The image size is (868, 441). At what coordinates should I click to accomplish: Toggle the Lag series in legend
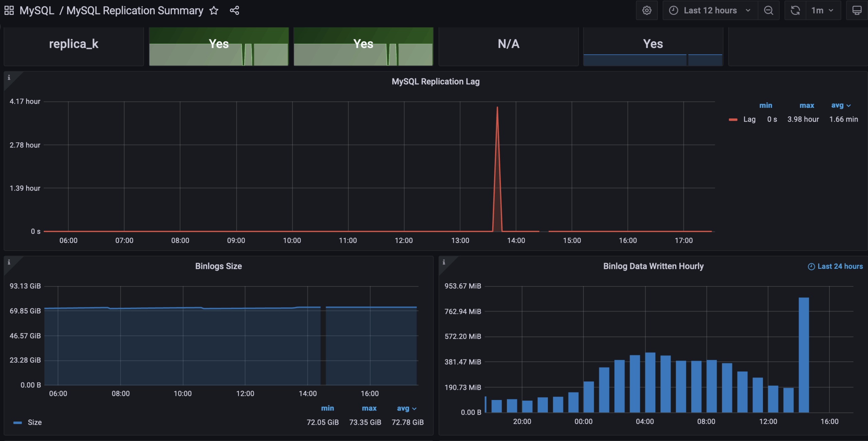749,119
